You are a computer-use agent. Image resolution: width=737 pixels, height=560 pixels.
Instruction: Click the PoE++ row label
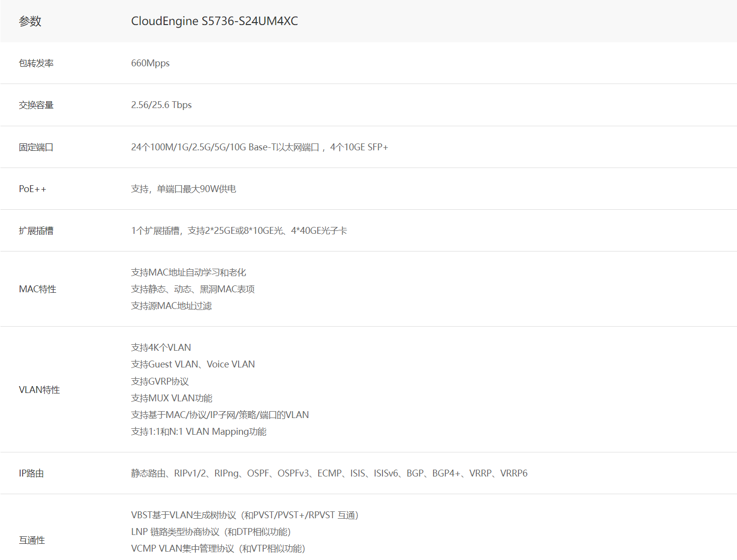(32, 189)
